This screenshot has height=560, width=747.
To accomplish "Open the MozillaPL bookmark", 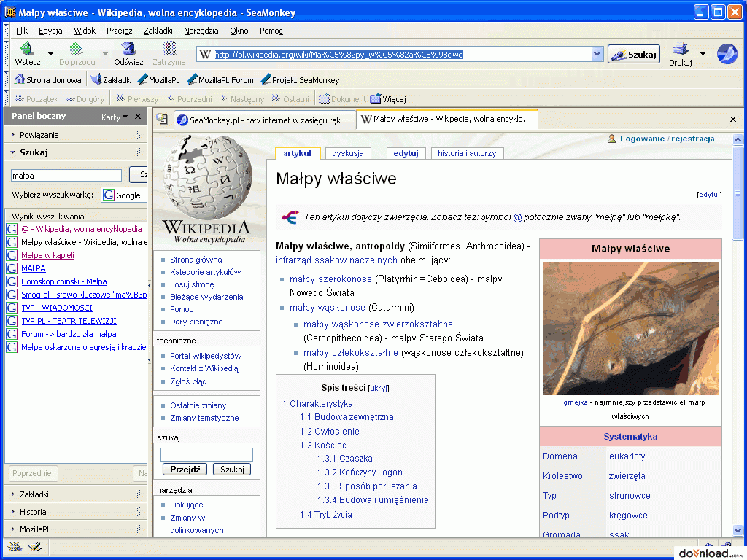I will (x=158, y=79).
